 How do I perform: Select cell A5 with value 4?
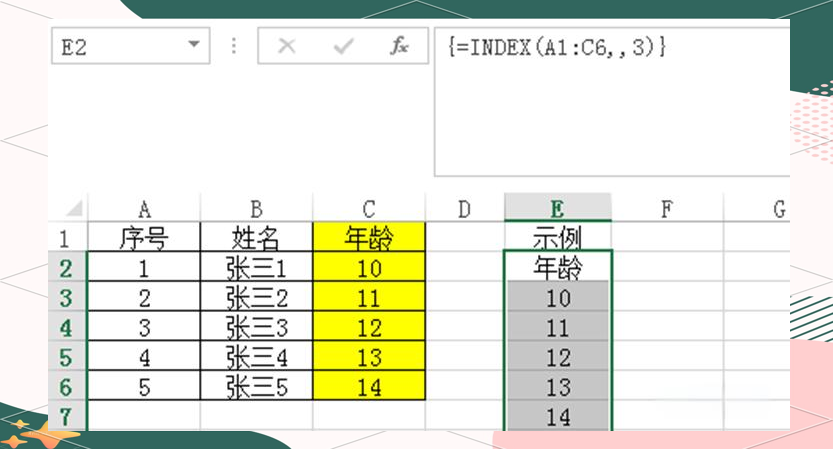[x=144, y=357]
